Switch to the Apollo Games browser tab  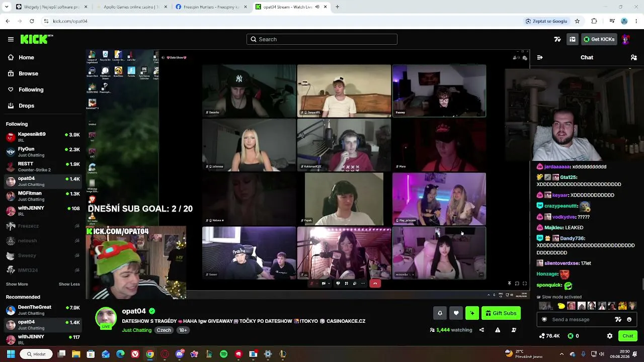pos(131,7)
